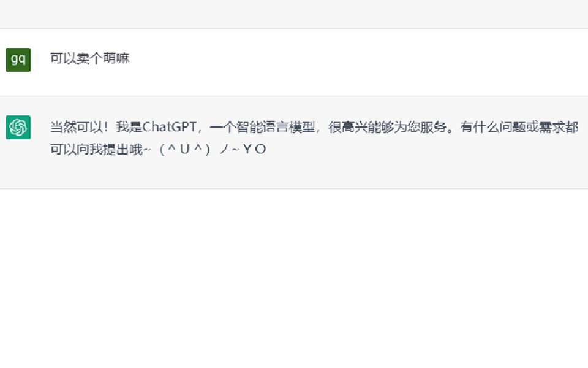
Task: Click the words 我是 before ChatGPT
Action: [129, 127]
